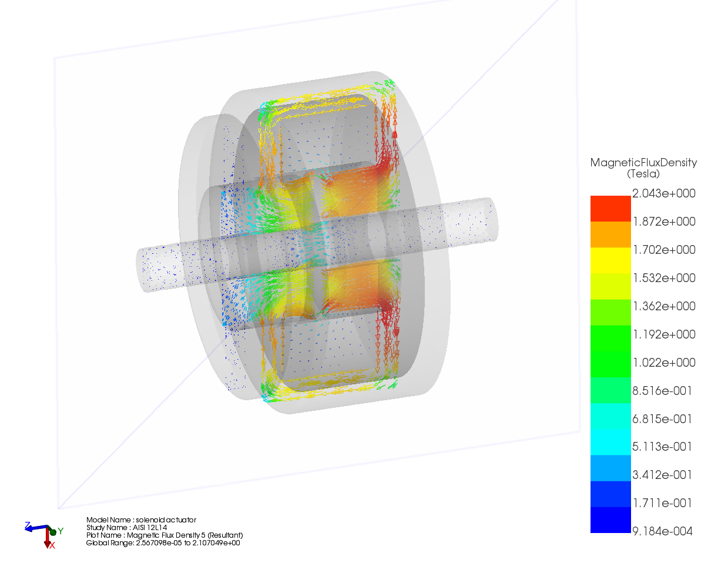
Task: Click the 9.184e-004 minimum legend value
Action: [x=662, y=531]
